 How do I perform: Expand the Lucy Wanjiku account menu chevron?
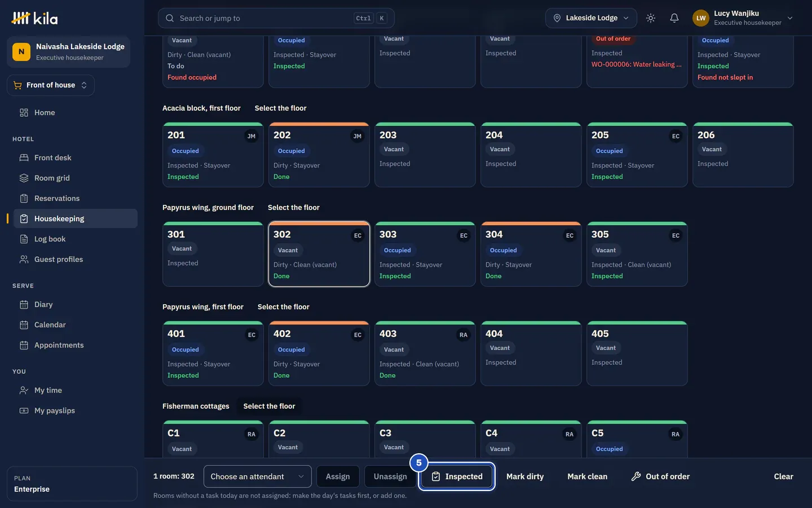(x=790, y=18)
